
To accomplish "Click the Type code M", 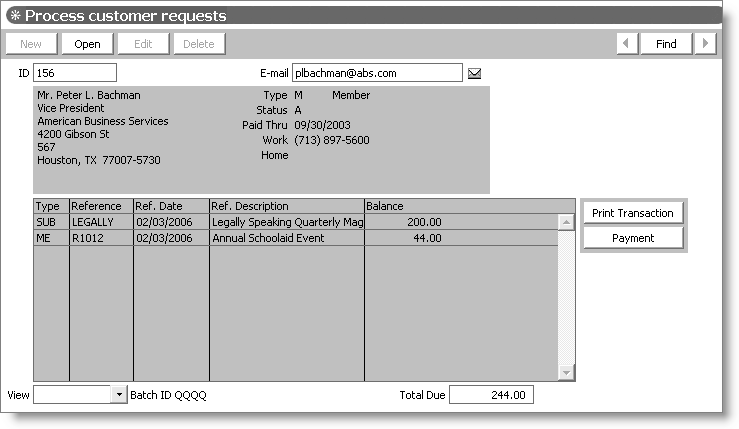I will 298,95.
